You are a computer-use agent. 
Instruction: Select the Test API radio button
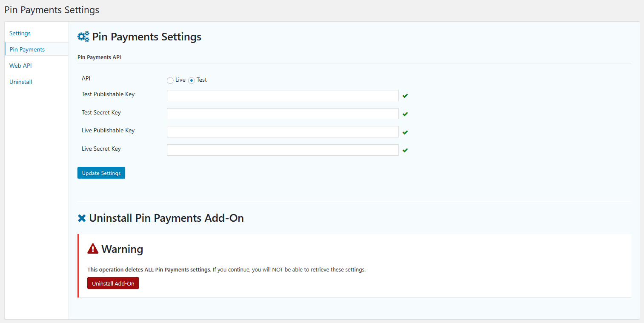pyautogui.click(x=192, y=80)
